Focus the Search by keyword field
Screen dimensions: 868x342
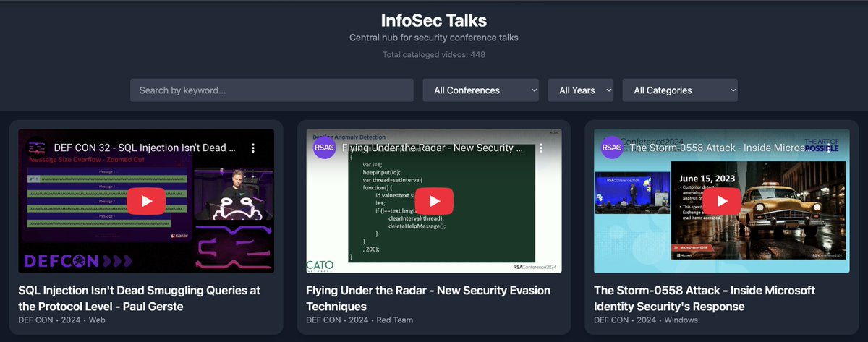pyautogui.click(x=272, y=90)
